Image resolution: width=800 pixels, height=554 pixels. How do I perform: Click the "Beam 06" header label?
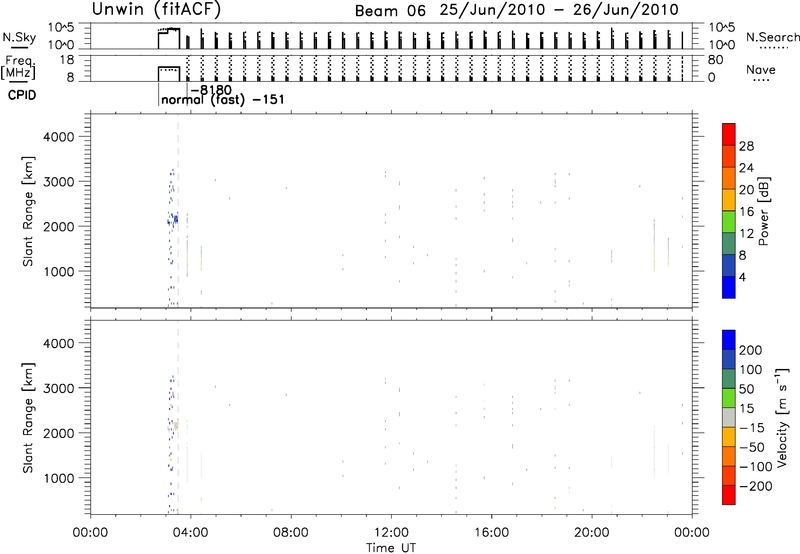pos(390,11)
